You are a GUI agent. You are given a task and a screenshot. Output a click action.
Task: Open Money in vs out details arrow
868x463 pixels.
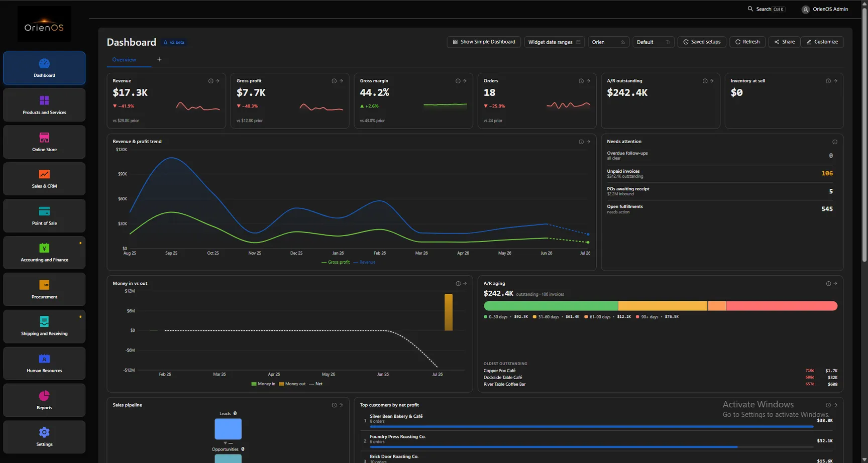[465, 284]
